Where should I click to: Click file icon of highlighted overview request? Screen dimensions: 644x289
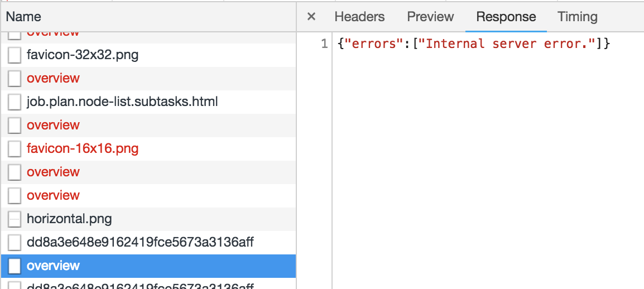(x=15, y=266)
